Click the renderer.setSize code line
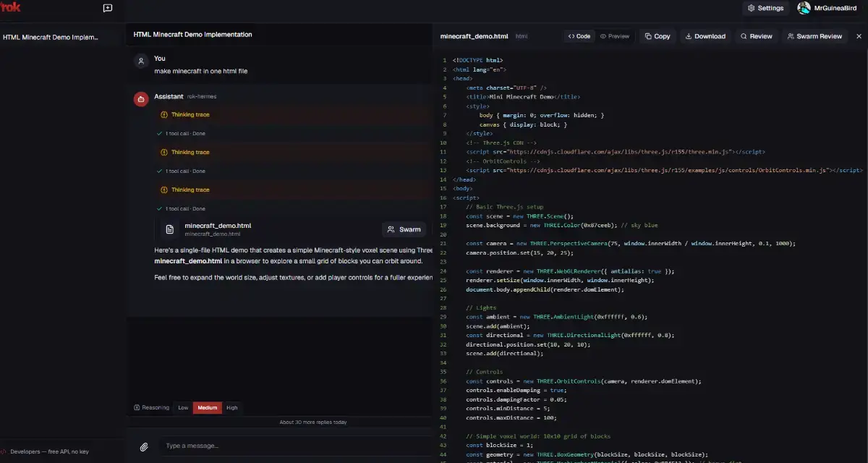 [x=560, y=280]
